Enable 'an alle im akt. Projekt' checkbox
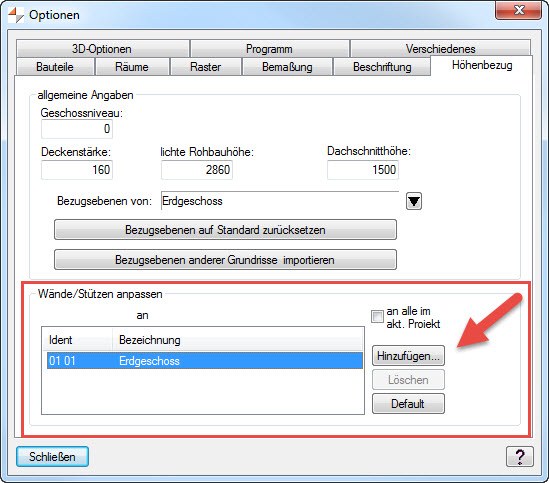 pos(377,317)
